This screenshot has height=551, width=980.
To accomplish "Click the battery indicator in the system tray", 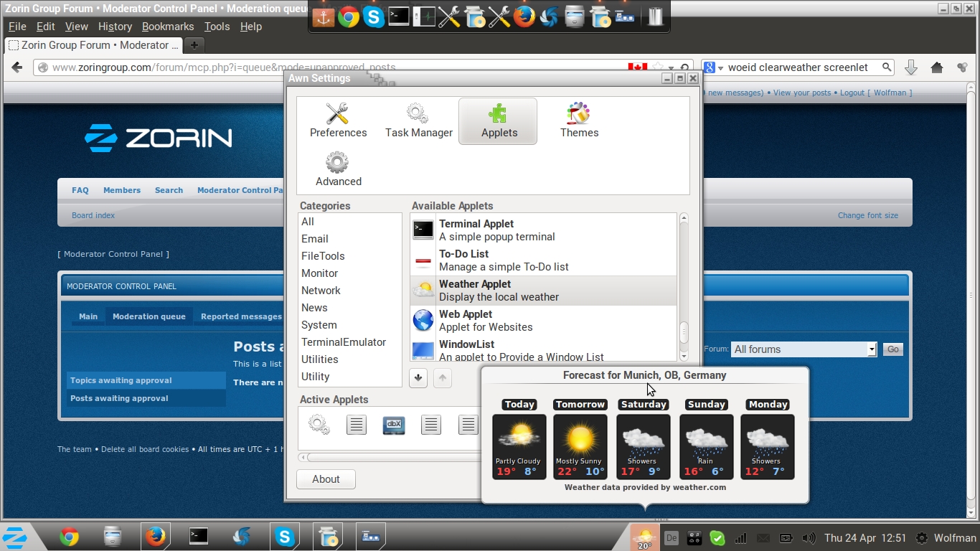I will (786, 537).
